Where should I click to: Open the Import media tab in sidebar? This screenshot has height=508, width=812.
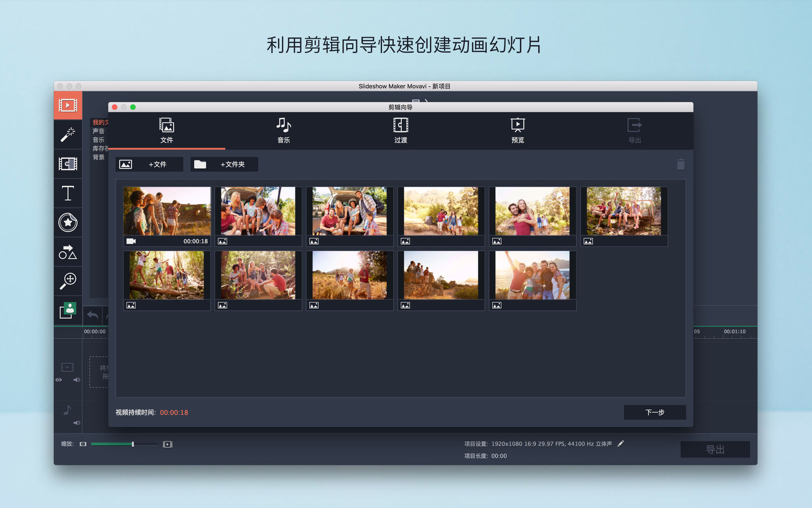coord(68,106)
